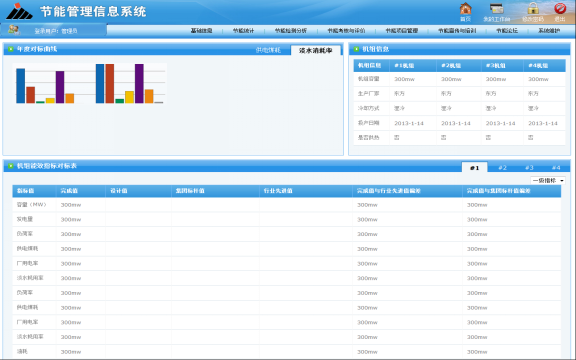Switch to unit tab #2
This screenshot has width=576, height=360.
pyautogui.click(x=502, y=168)
